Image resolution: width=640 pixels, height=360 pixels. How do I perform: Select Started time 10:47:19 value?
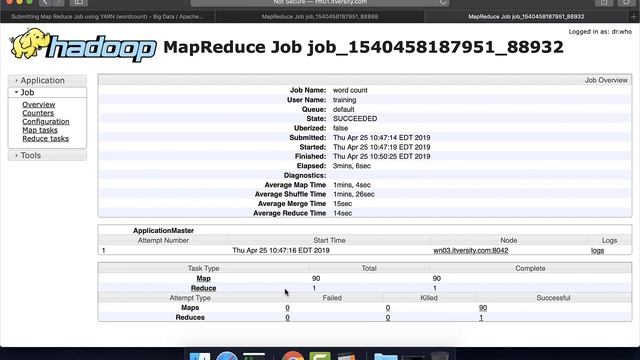click(382, 147)
